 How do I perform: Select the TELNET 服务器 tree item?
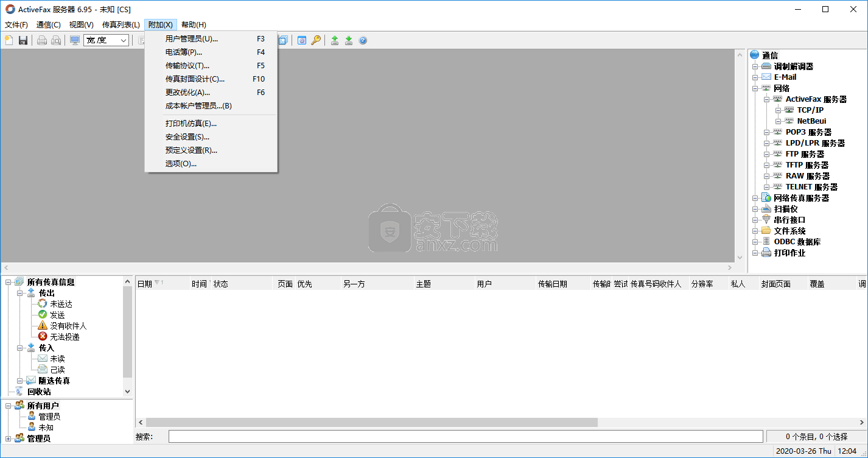[x=811, y=187]
